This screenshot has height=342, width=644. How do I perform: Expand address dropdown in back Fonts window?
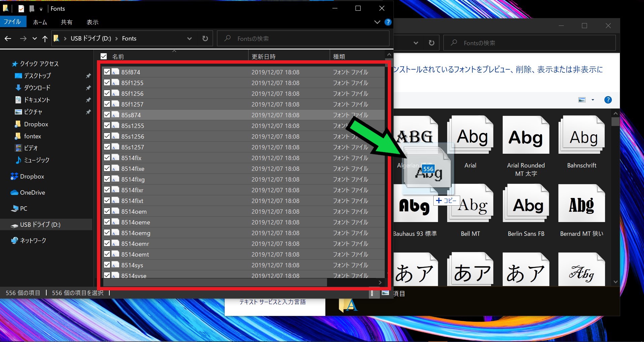click(416, 43)
